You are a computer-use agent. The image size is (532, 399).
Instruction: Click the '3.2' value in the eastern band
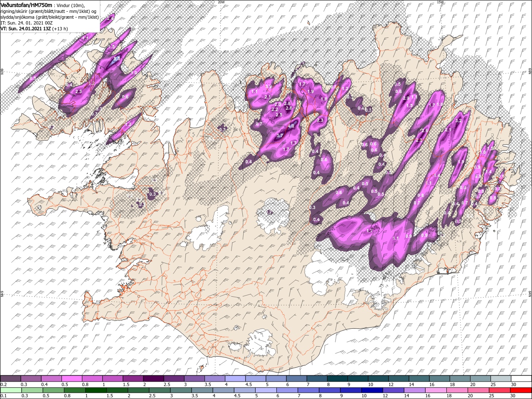(459, 120)
